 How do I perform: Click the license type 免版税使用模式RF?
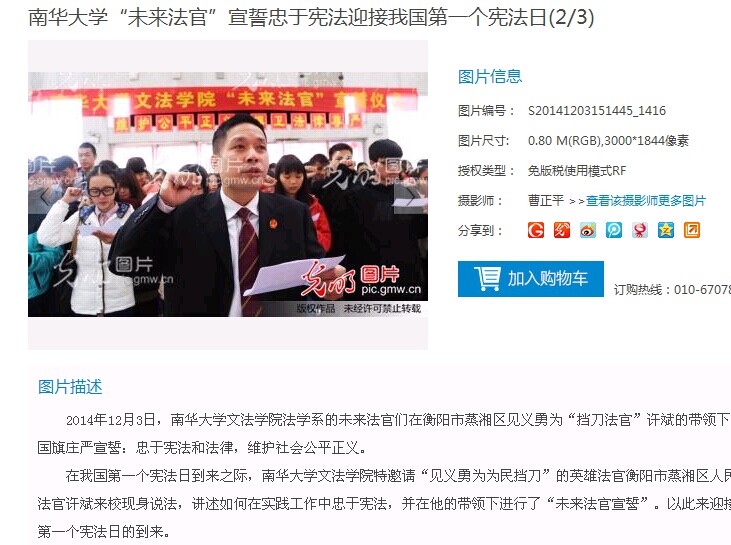577,171
